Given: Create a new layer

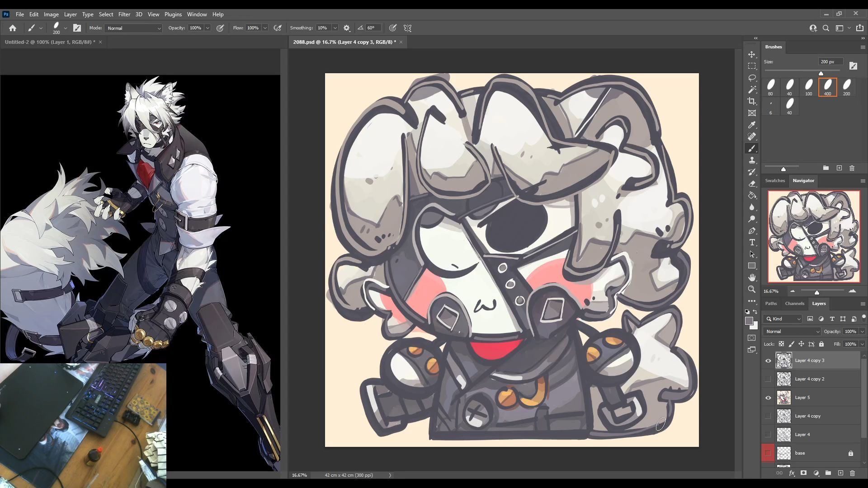Looking at the screenshot, I should (x=840, y=473).
